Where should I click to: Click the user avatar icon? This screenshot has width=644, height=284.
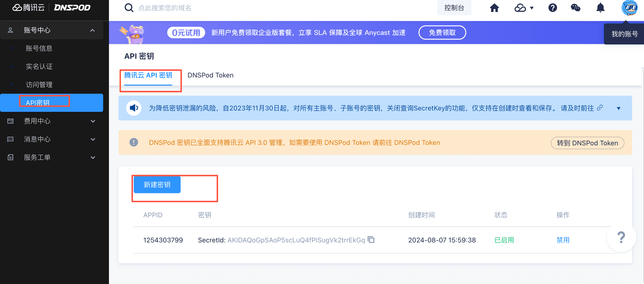[630, 8]
